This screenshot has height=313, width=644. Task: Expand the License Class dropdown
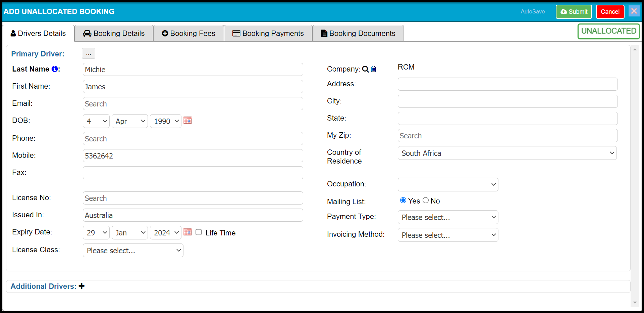(x=133, y=251)
